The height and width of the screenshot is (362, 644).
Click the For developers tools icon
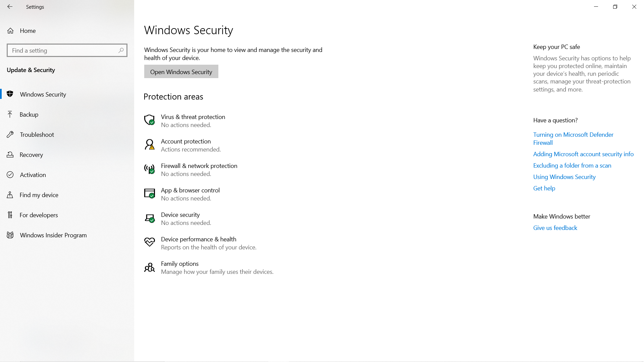[10, 215]
